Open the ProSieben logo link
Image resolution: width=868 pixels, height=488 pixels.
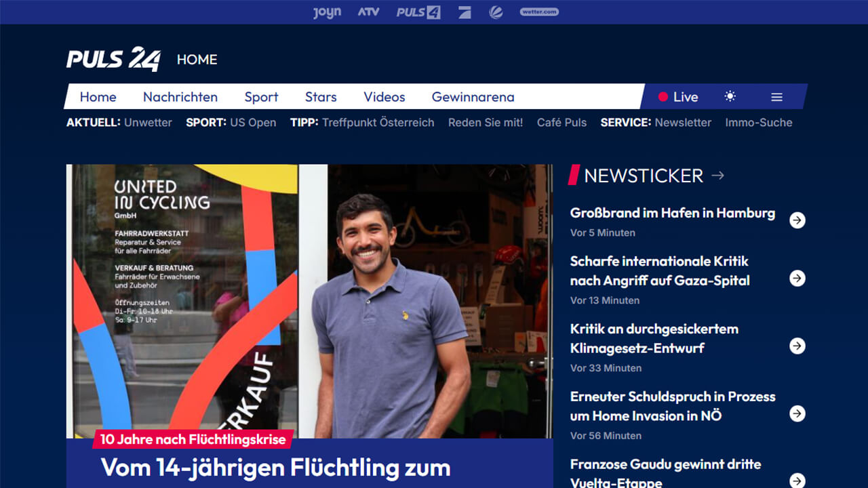465,12
